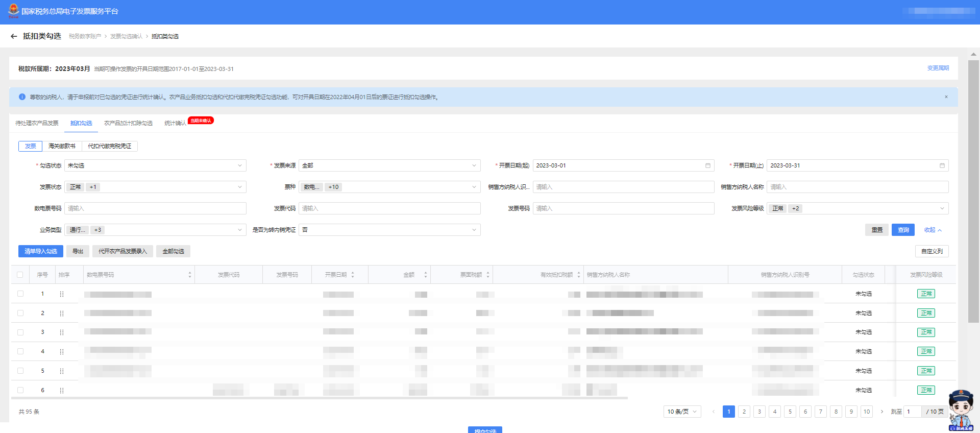Check the checkbox for row 4
This screenshot has height=433, width=980.
click(20, 351)
